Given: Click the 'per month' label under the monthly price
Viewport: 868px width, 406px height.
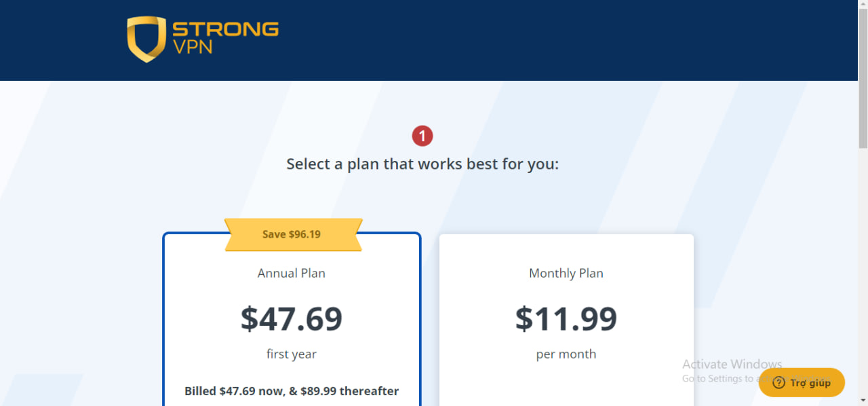Looking at the screenshot, I should (x=566, y=354).
